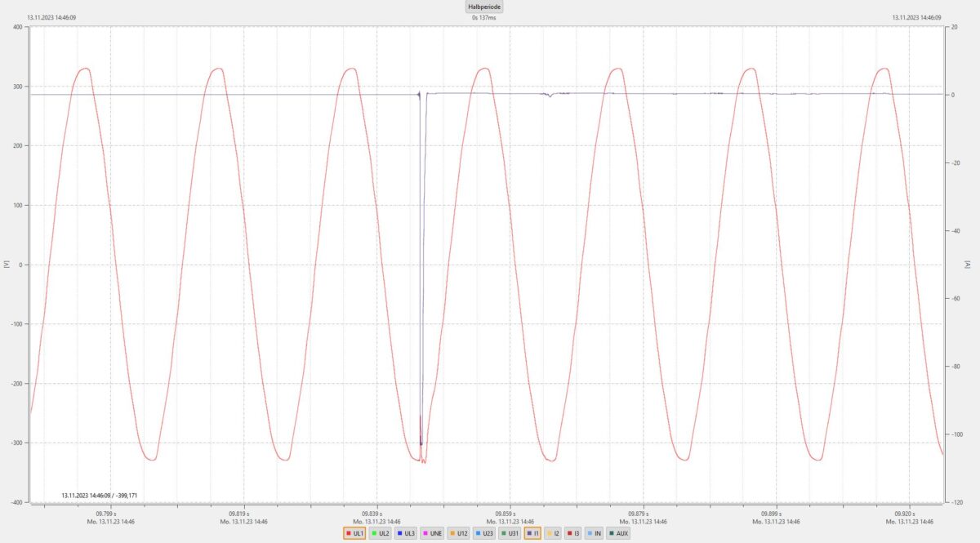The height and width of the screenshot is (543, 980).
Task: Enable the U31 channel button
Action: 510,533
